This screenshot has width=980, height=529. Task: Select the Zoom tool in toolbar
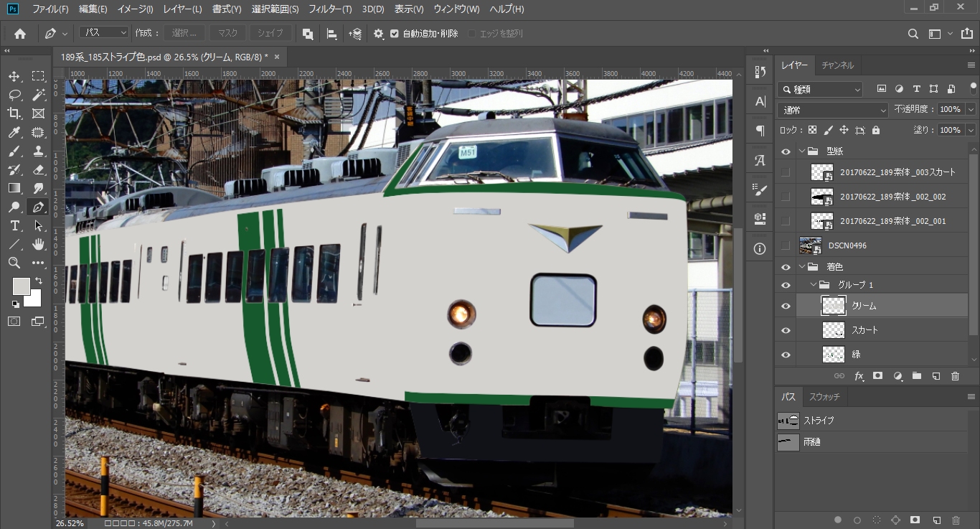(x=14, y=263)
